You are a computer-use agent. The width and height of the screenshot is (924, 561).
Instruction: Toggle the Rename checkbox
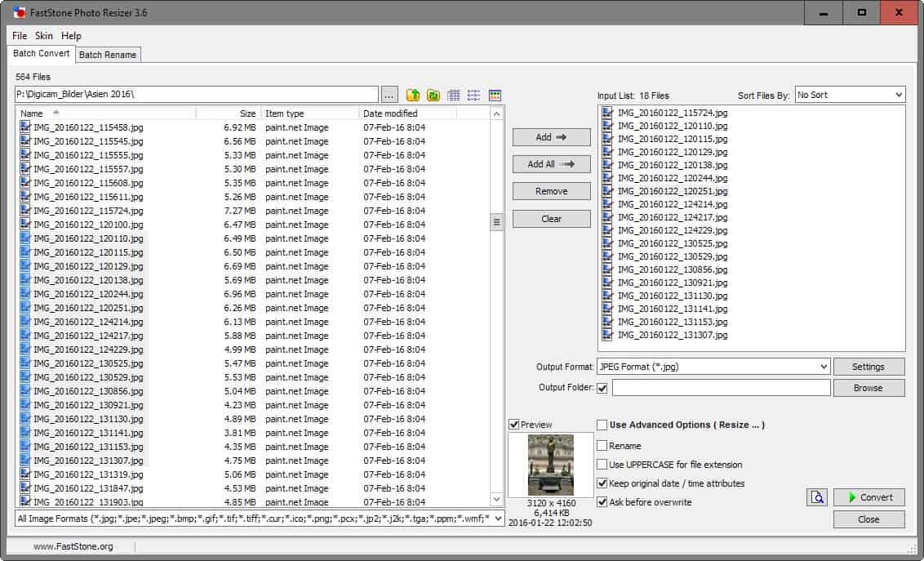tap(602, 446)
